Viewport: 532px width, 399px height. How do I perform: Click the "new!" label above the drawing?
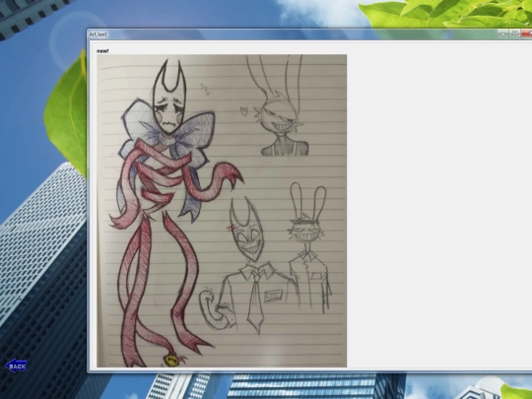(x=102, y=51)
